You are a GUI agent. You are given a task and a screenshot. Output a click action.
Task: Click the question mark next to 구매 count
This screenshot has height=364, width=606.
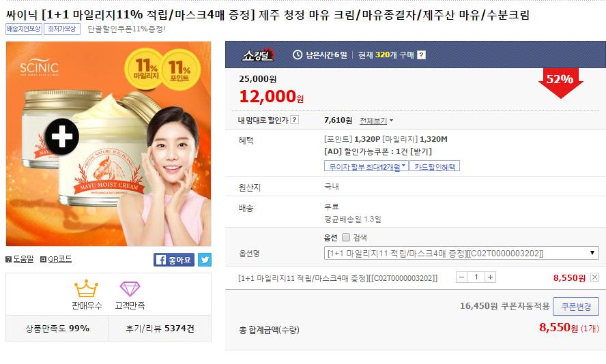pos(421,55)
